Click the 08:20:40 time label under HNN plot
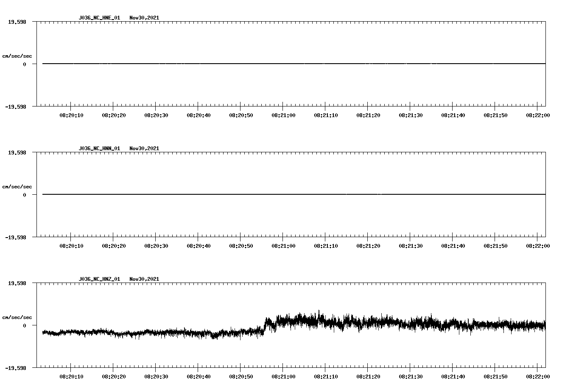 tap(199, 246)
